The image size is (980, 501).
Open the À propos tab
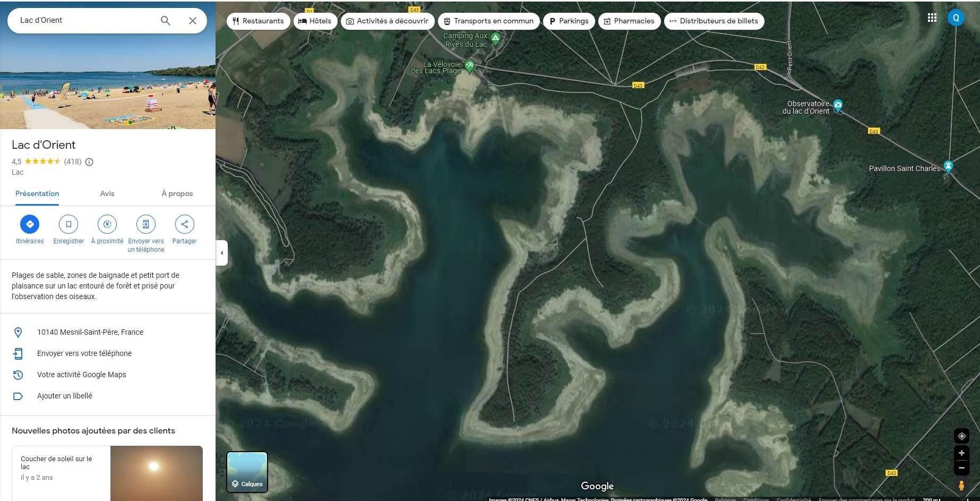point(177,194)
